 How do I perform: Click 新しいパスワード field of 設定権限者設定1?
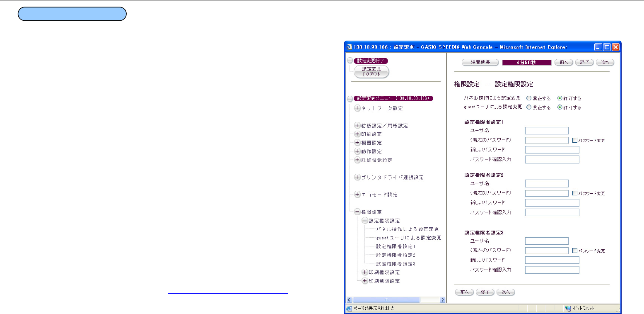[552, 150]
